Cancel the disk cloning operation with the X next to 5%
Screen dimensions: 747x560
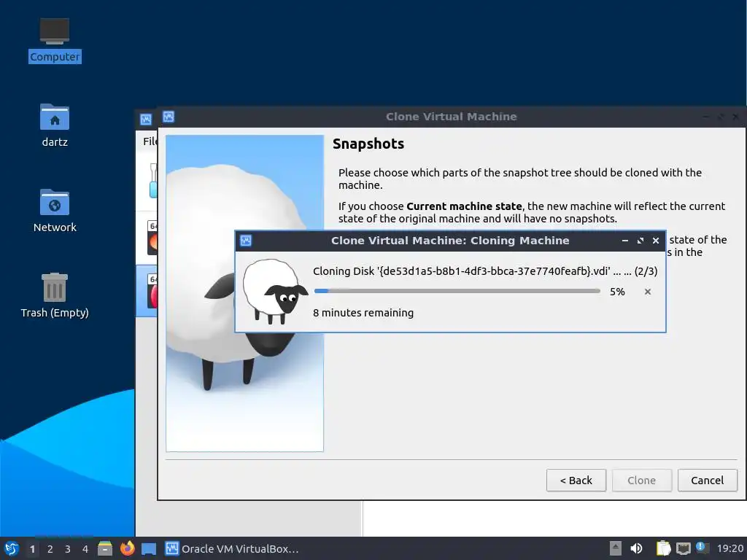(648, 292)
